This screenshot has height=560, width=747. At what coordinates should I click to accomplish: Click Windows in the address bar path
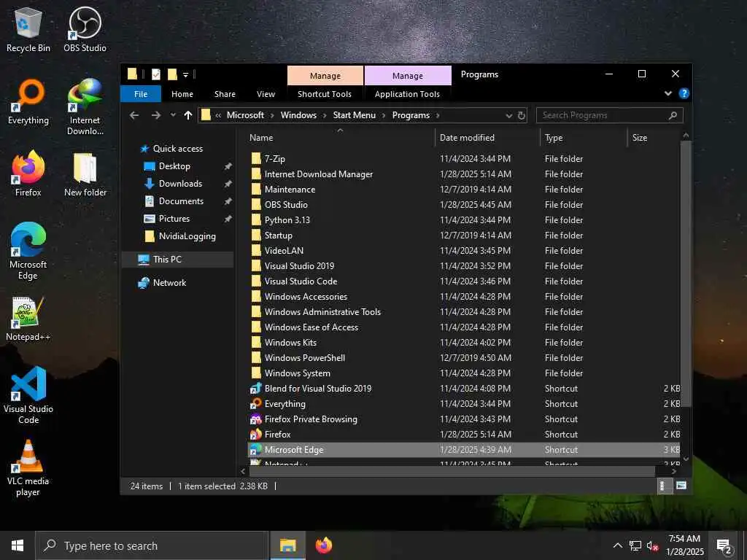pos(298,115)
